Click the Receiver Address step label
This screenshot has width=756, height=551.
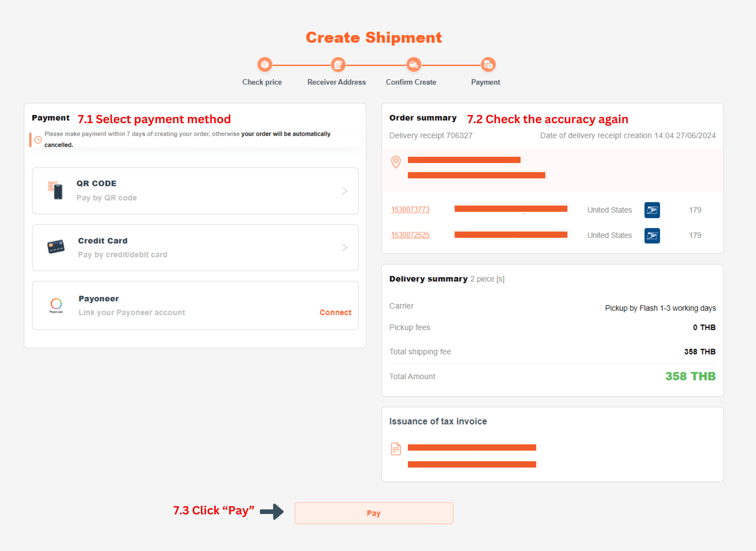[x=337, y=82]
